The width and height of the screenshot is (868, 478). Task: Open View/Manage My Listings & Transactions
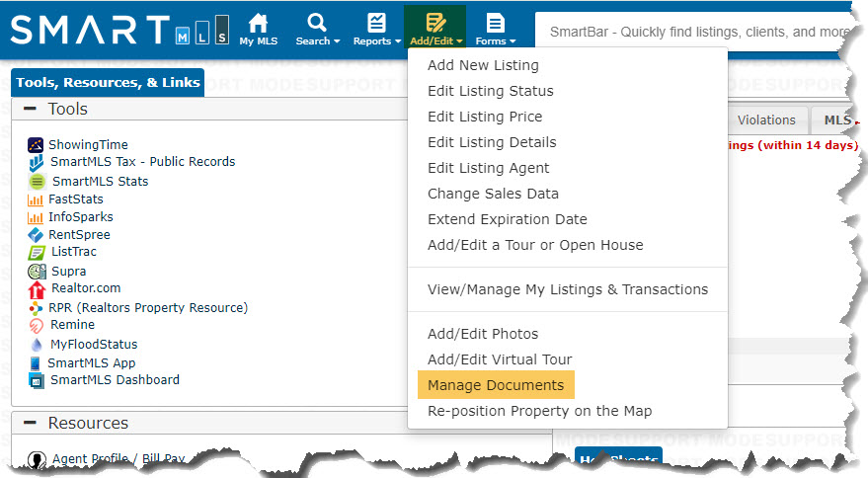coord(568,289)
